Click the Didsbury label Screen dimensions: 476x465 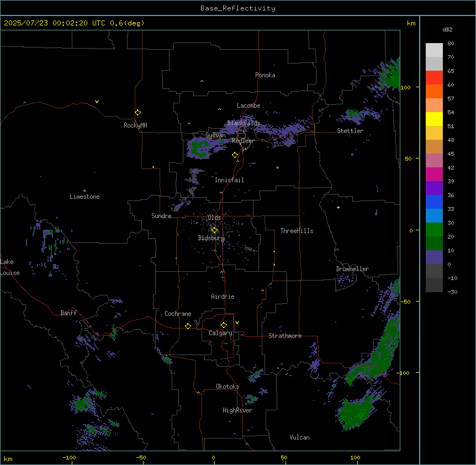point(211,238)
